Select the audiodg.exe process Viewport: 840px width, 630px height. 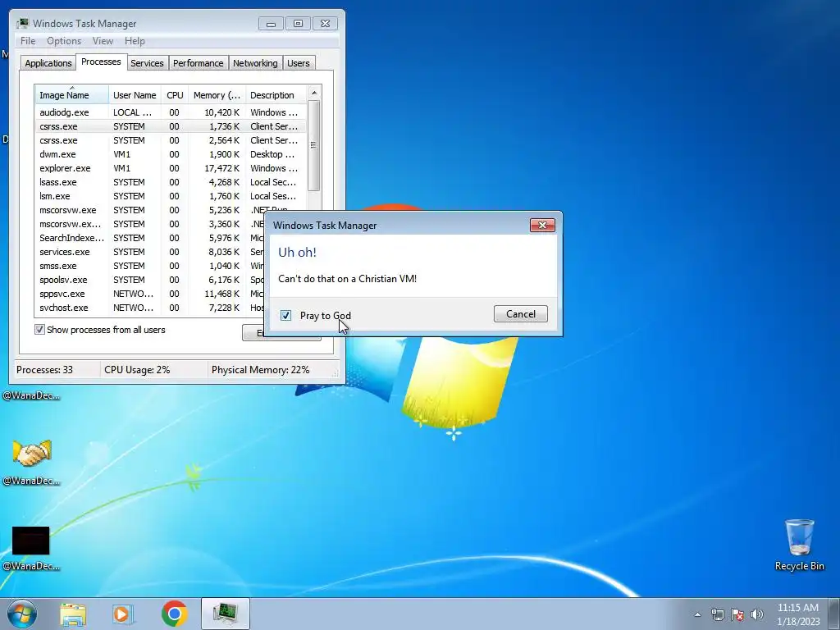pos(171,112)
